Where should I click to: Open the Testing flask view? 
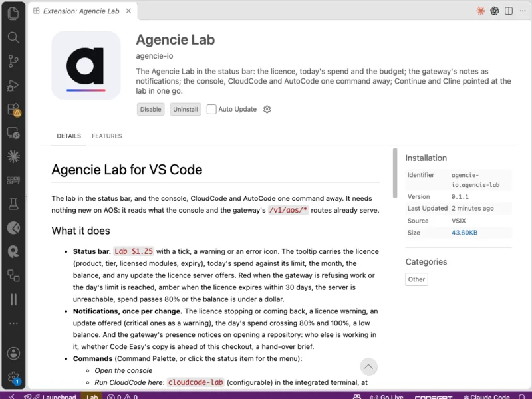pos(13,204)
